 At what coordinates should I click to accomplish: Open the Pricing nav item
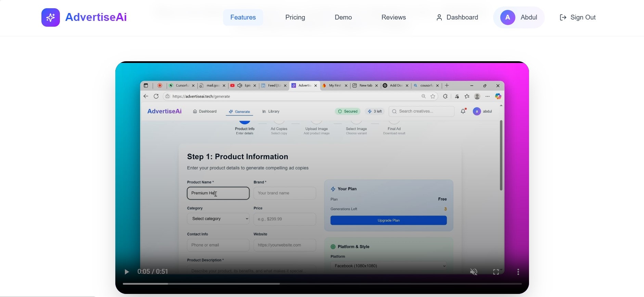[295, 17]
